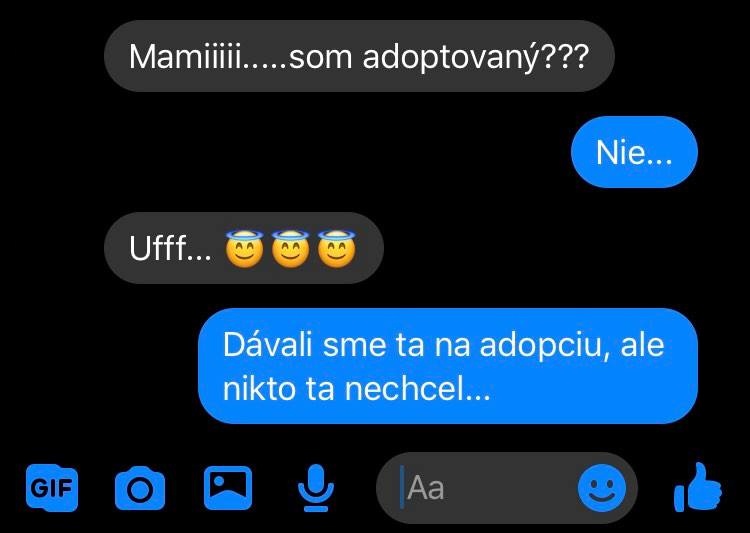Open the photo gallery picker
Viewport: 750px width, 533px height.
point(228,488)
